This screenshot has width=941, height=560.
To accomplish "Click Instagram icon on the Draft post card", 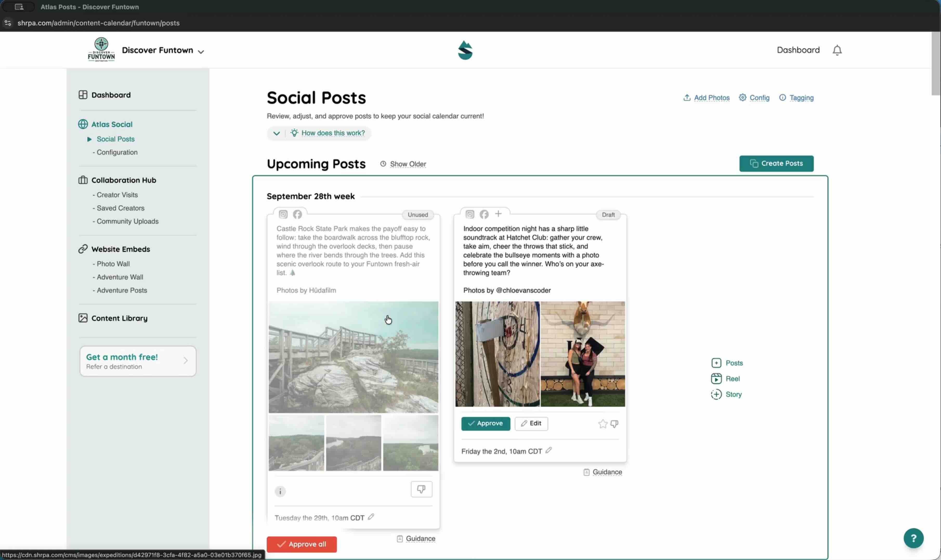I will click(470, 214).
